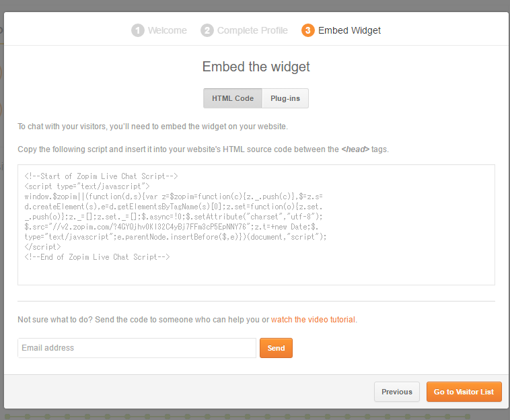Open the Complete Profile step
Screen dimensions: 510x420
252,30
